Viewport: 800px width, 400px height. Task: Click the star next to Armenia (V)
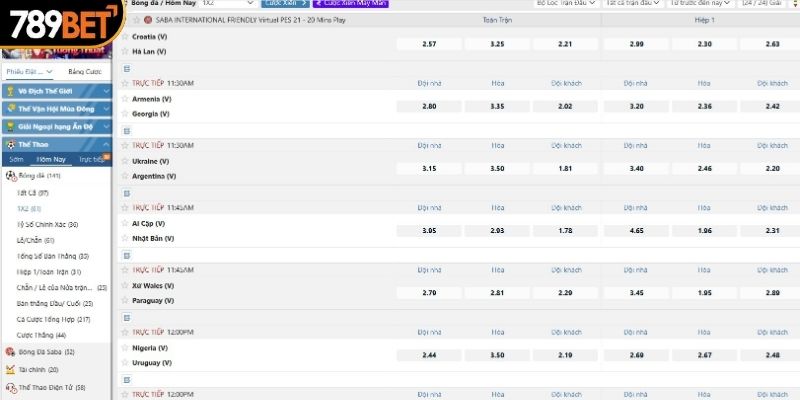pyautogui.click(x=126, y=99)
